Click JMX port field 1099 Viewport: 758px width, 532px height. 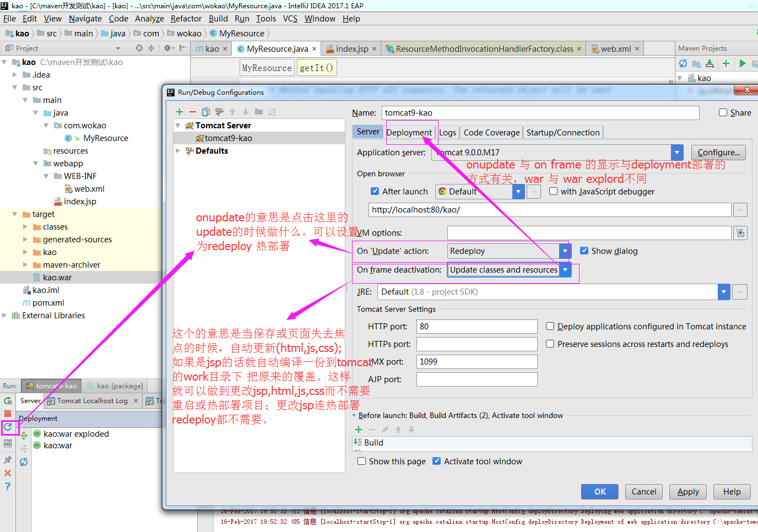point(477,362)
